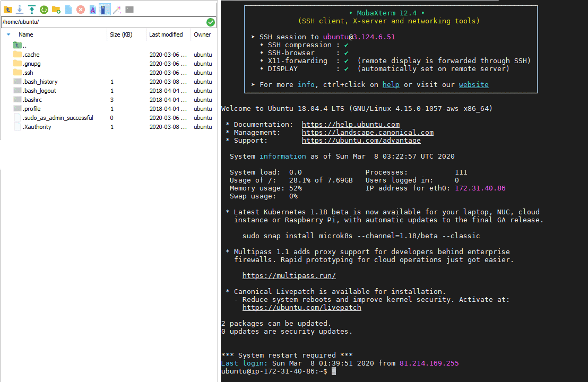Select the .bash_history file name
588x382 pixels.
tap(40, 82)
